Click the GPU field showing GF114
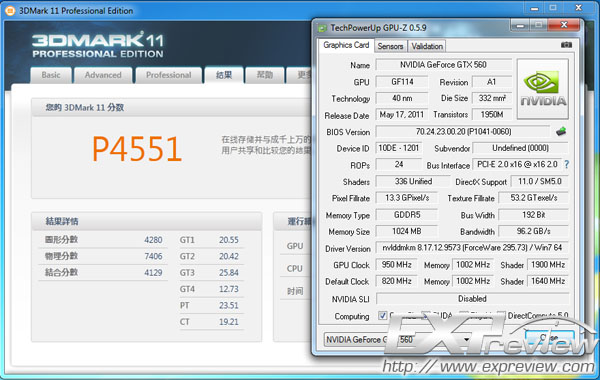Screen dimensions: 600x380 (x=402, y=82)
